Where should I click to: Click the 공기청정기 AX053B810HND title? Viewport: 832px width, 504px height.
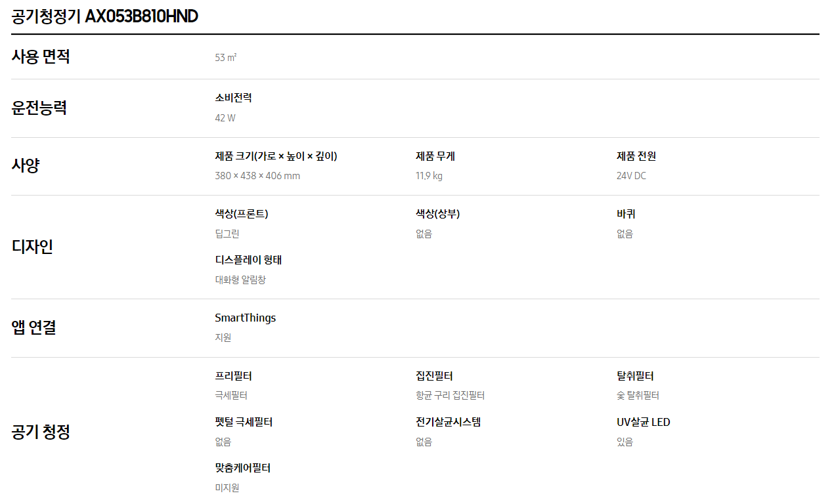coord(105,16)
